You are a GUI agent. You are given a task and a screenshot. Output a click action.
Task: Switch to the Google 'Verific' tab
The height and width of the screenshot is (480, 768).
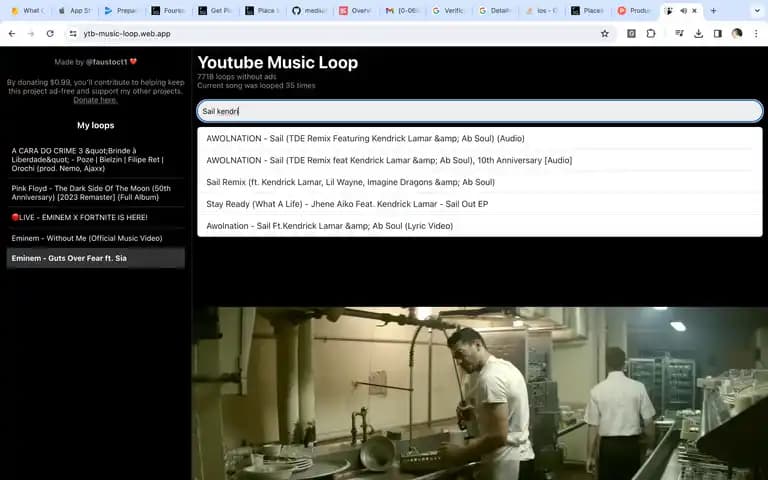(450, 10)
